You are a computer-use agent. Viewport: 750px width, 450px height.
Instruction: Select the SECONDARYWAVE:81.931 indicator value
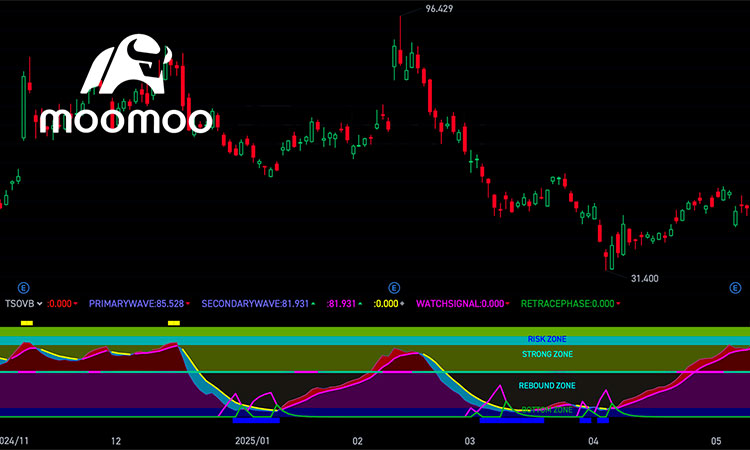255,304
